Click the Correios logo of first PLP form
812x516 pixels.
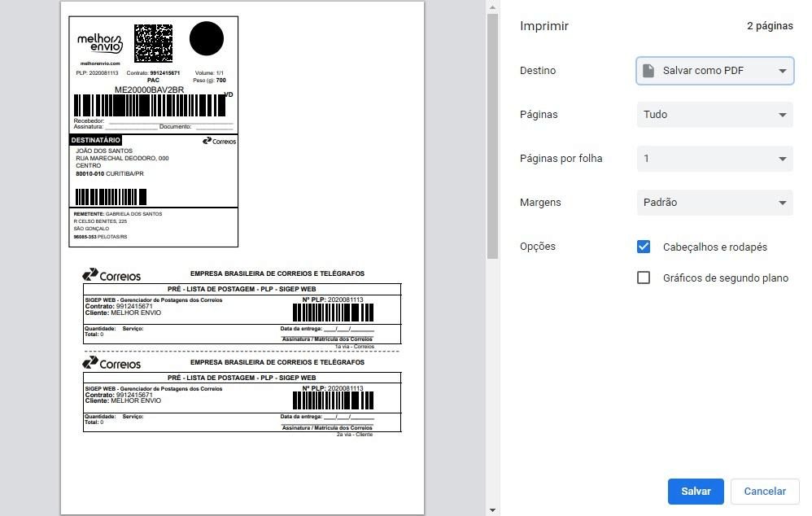[x=111, y=275]
